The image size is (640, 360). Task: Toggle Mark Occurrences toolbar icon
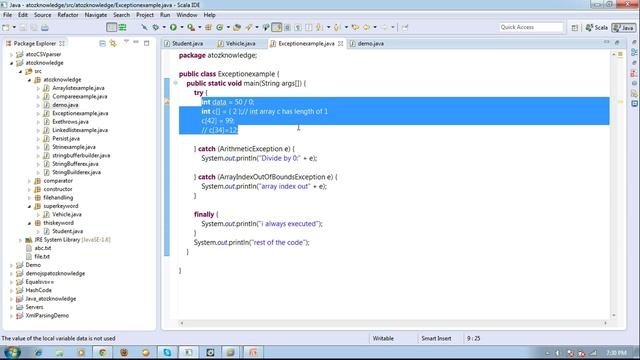coord(266,27)
